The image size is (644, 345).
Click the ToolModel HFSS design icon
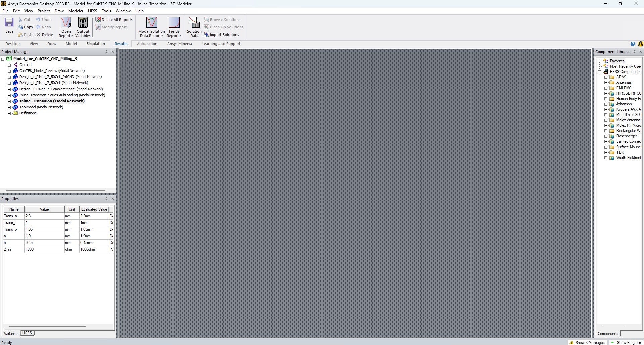15,107
